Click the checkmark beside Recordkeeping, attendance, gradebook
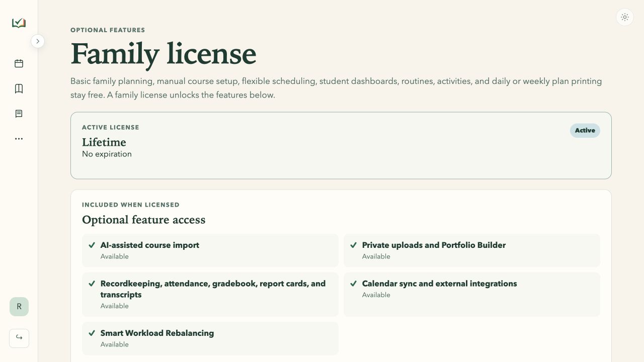 (x=92, y=284)
